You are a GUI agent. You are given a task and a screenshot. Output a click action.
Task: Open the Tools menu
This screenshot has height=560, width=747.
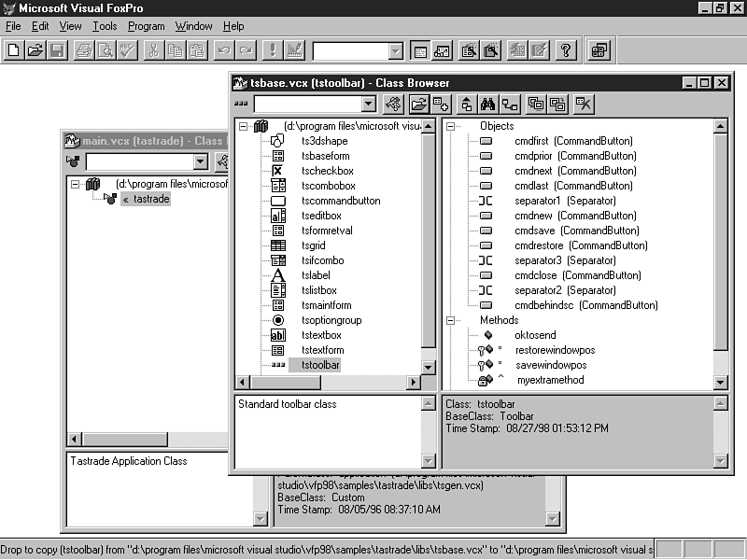(x=105, y=26)
